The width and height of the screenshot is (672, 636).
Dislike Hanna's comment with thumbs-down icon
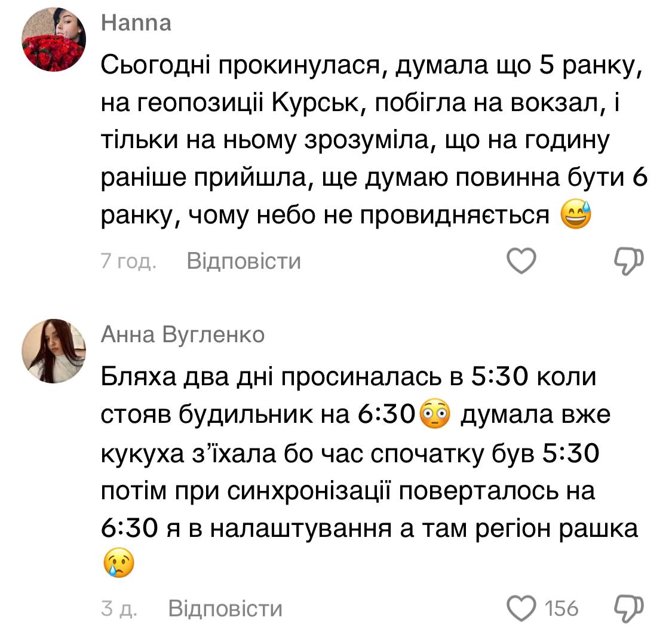click(x=628, y=262)
